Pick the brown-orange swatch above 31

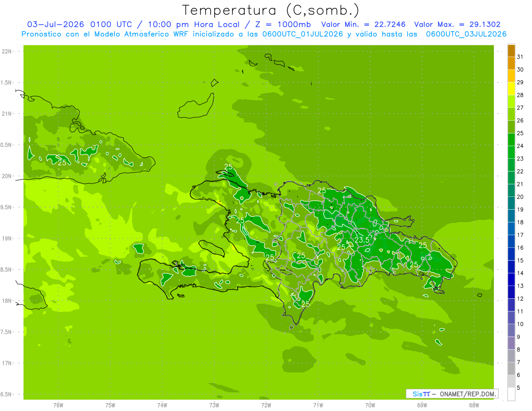[x=511, y=51]
